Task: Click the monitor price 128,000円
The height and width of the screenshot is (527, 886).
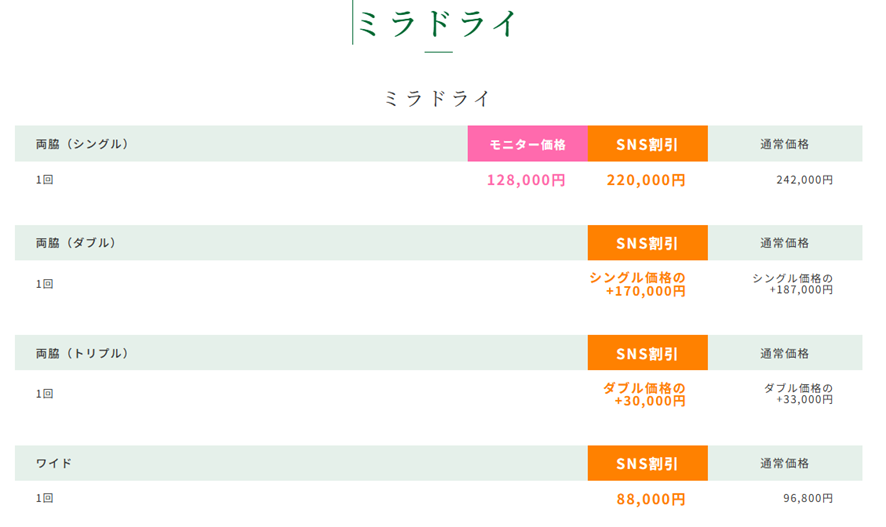Action: tap(526, 180)
